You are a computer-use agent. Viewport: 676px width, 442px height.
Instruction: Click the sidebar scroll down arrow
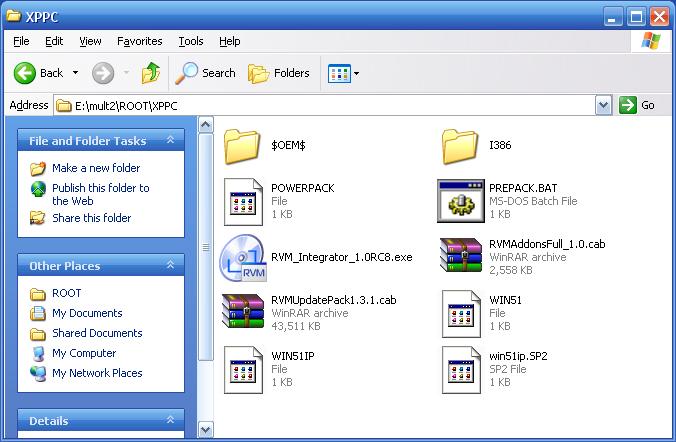click(x=206, y=429)
